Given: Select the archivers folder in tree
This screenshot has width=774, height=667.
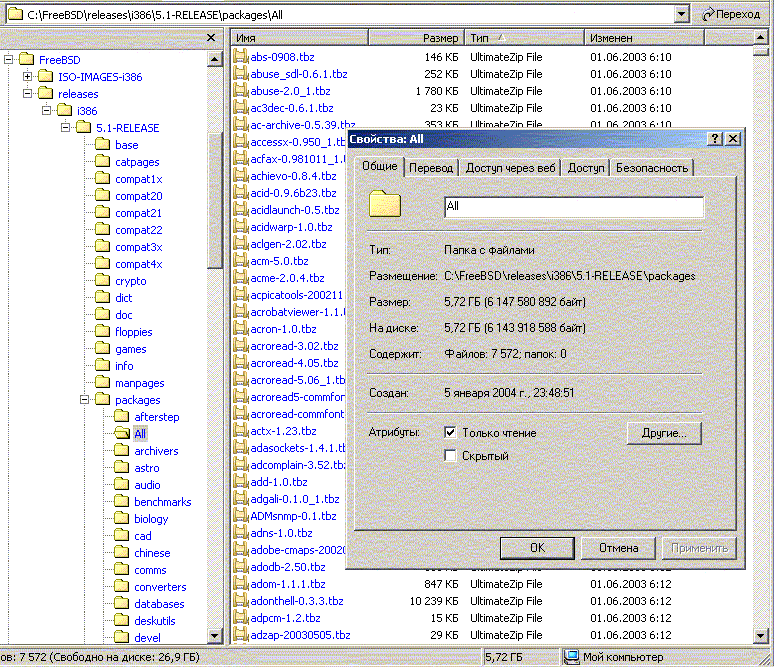Looking at the screenshot, I should (156, 451).
